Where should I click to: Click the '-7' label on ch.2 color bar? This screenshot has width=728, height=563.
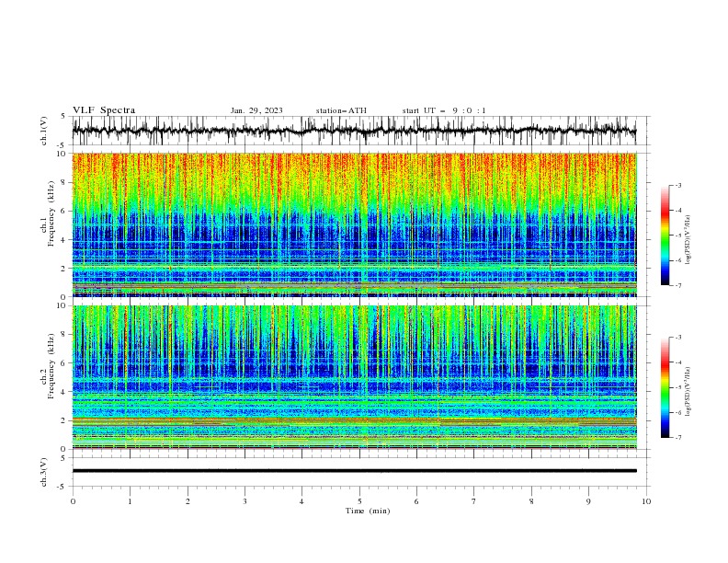tap(678, 438)
